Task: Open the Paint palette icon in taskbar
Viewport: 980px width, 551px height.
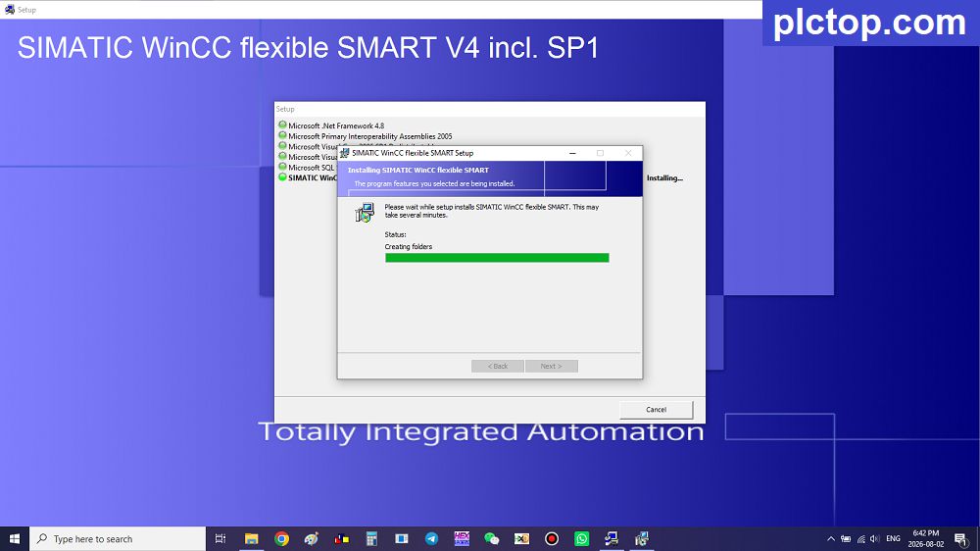Action: point(312,538)
